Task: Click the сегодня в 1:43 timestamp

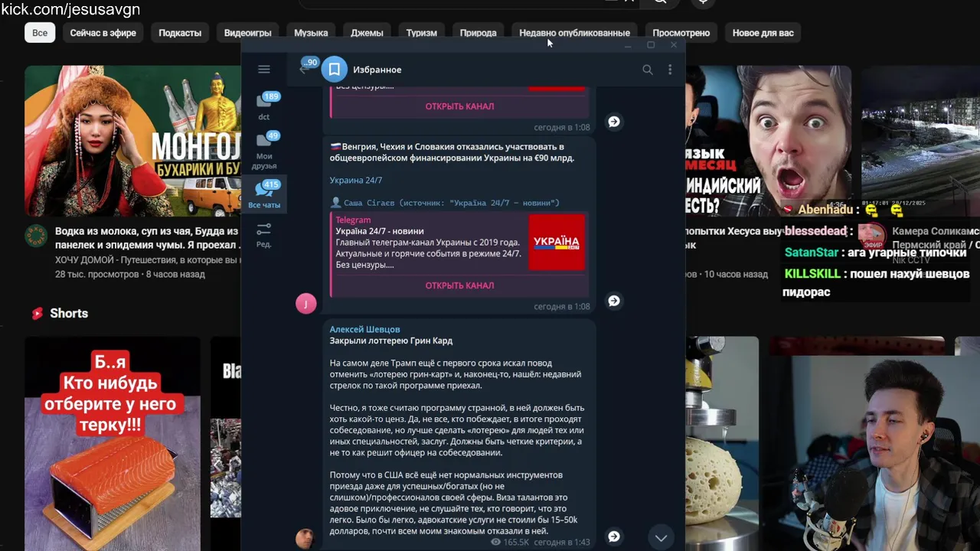Action: click(562, 542)
